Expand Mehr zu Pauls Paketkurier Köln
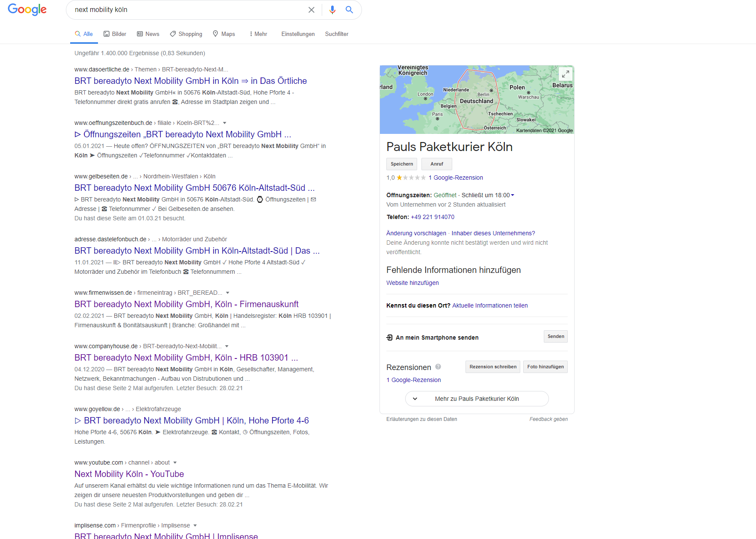 click(x=477, y=399)
